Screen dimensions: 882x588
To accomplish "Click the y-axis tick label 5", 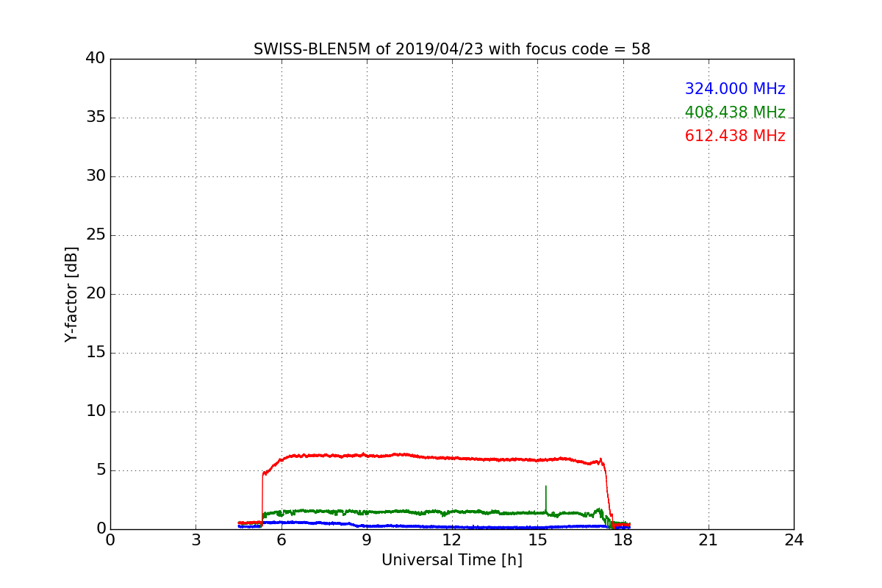I will 100,470.
